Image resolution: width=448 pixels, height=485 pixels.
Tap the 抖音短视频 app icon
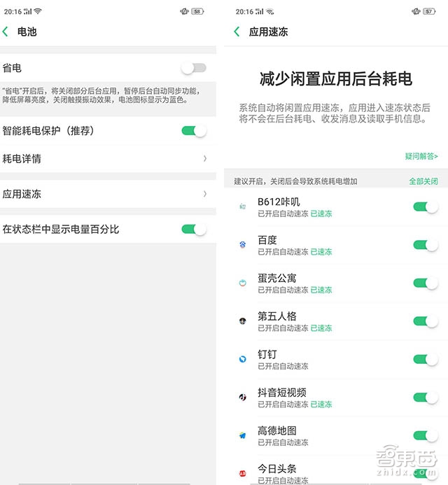tap(243, 397)
